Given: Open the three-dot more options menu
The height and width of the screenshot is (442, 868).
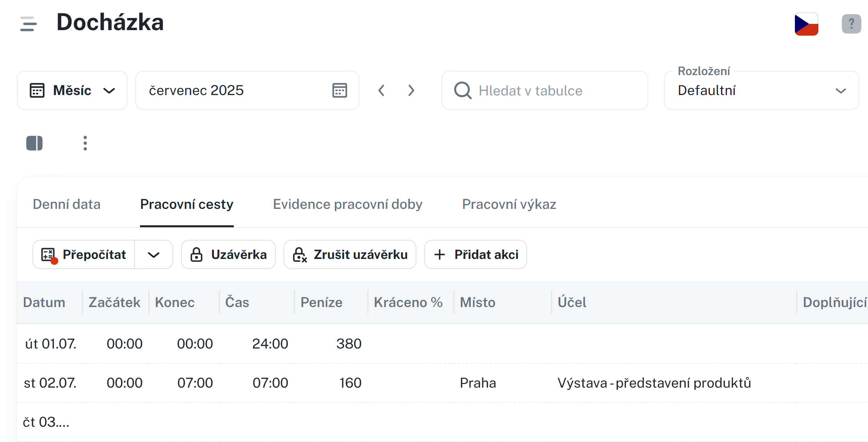Looking at the screenshot, I should click(x=85, y=143).
